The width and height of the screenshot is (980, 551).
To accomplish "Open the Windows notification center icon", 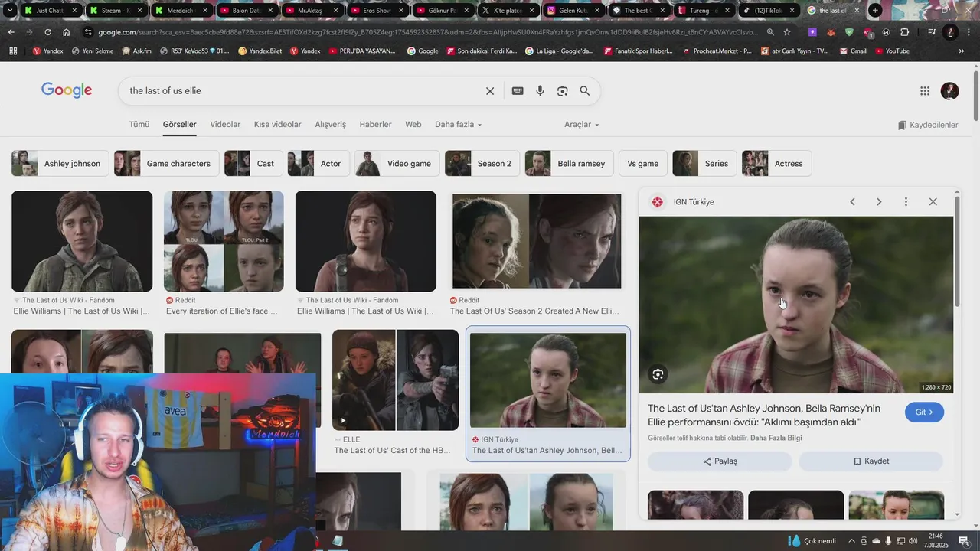I will pos(965,540).
